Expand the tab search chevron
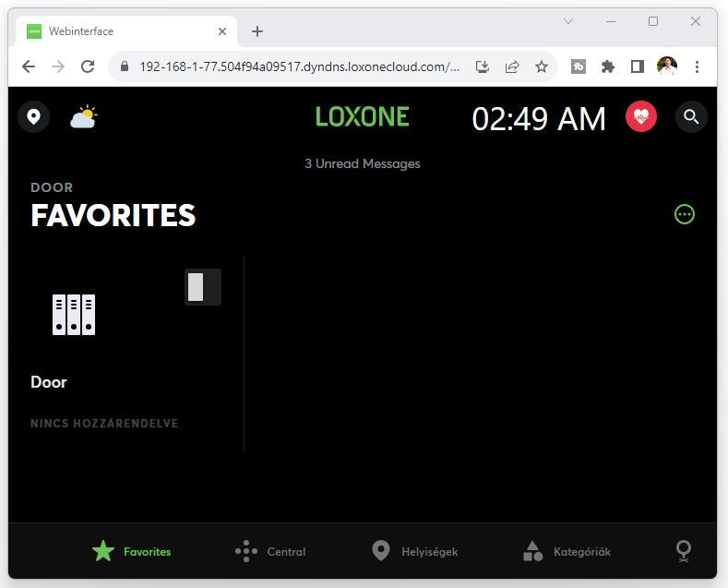 [568, 21]
